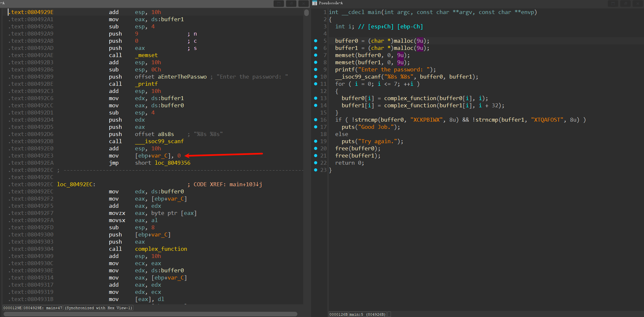Select '_printf' call target in disassembly
The image size is (644, 317).
[146, 84]
